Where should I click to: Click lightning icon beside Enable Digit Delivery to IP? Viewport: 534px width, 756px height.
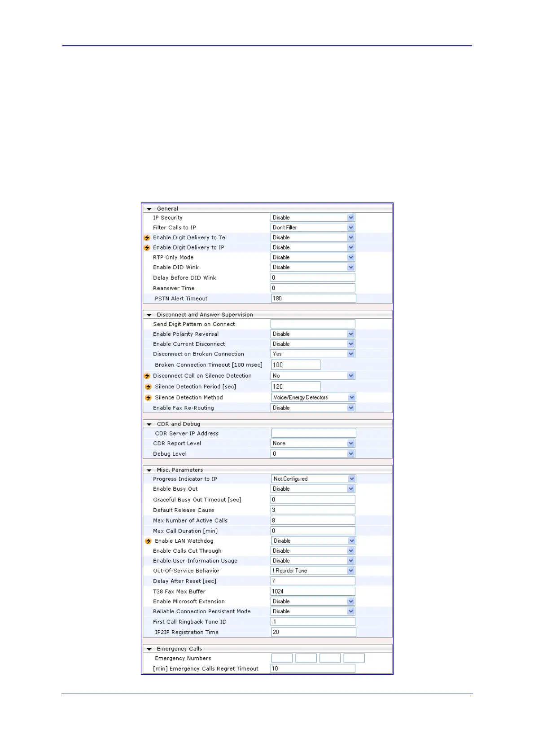[147, 248]
